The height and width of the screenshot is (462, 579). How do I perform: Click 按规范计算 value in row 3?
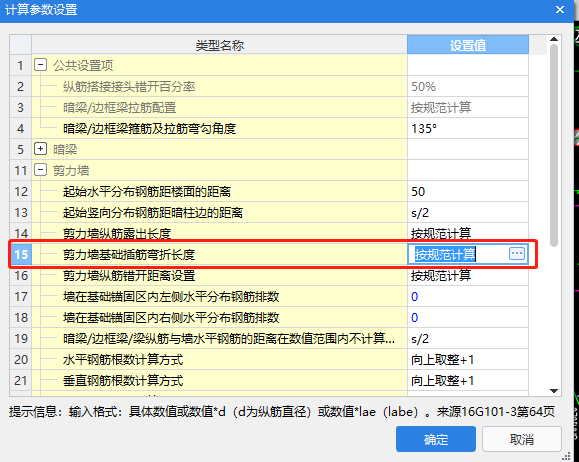[468, 107]
